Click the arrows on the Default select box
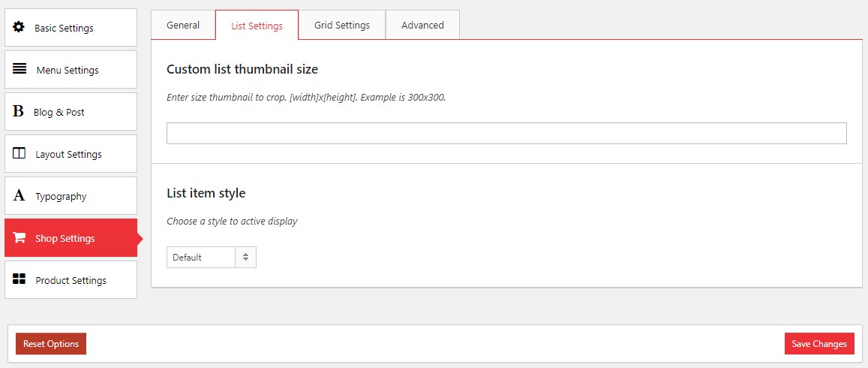This screenshot has height=368, width=868. click(x=245, y=258)
